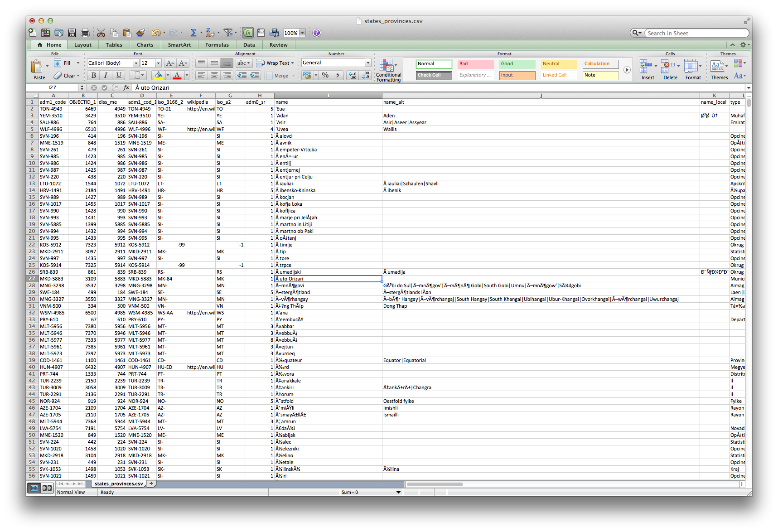Toggle the formula bar fx button
This screenshot has height=532, width=778.
coord(248,33)
